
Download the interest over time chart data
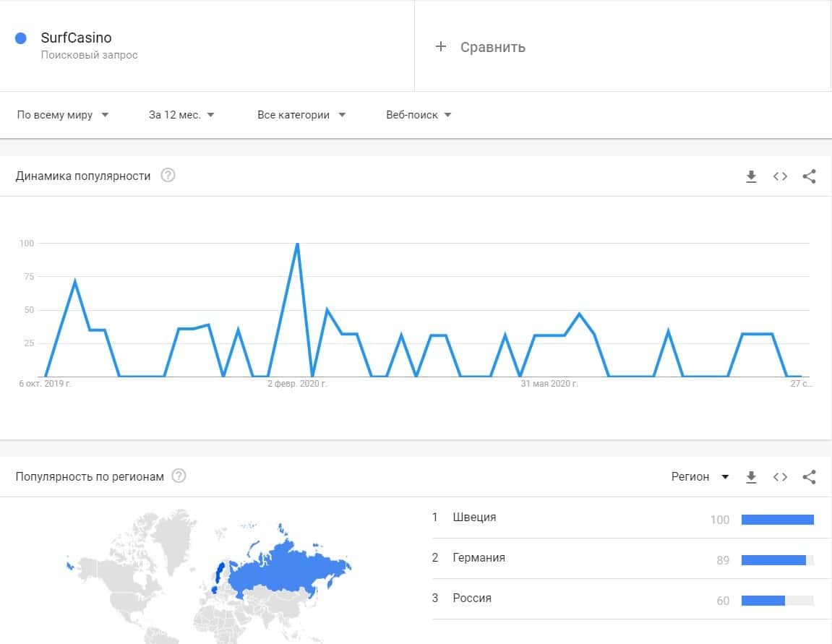pos(751,176)
